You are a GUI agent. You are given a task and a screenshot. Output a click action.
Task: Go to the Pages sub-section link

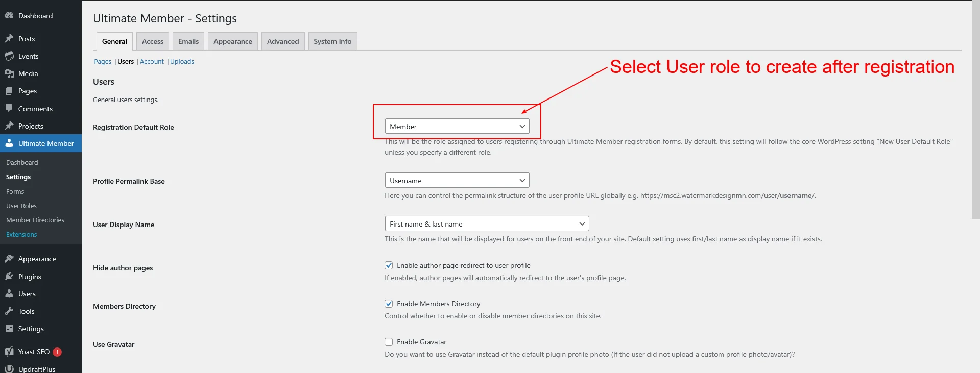103,61
